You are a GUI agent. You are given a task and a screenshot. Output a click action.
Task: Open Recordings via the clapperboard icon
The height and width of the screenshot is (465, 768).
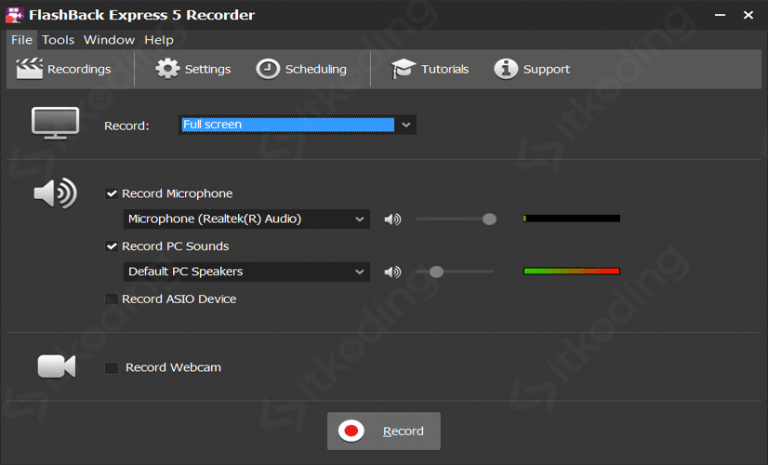[29, 69]
